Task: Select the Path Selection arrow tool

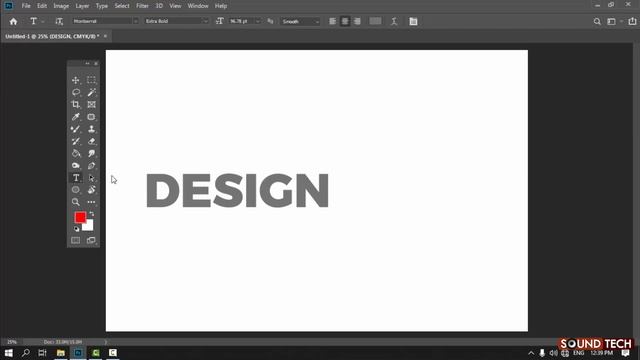Action: click(x=91, y=178)
